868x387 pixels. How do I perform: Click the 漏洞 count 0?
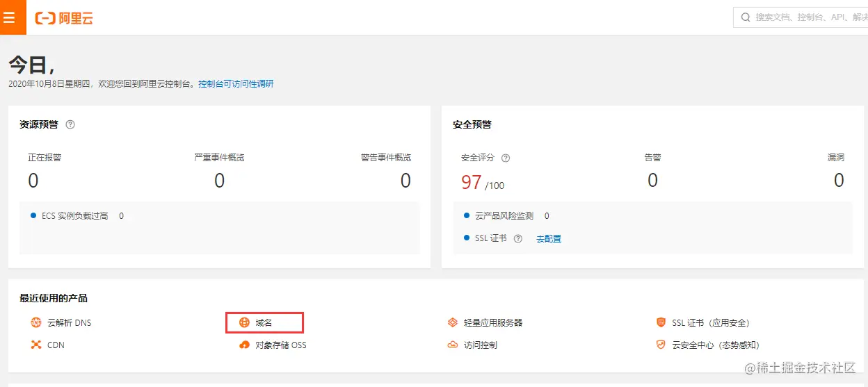(x=839, y=181)
